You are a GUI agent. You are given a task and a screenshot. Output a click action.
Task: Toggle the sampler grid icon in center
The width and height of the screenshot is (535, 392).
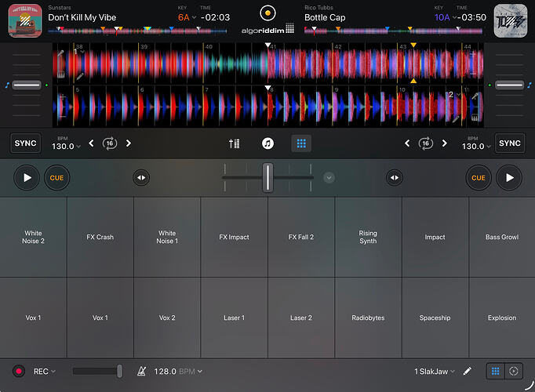point(301,143)
